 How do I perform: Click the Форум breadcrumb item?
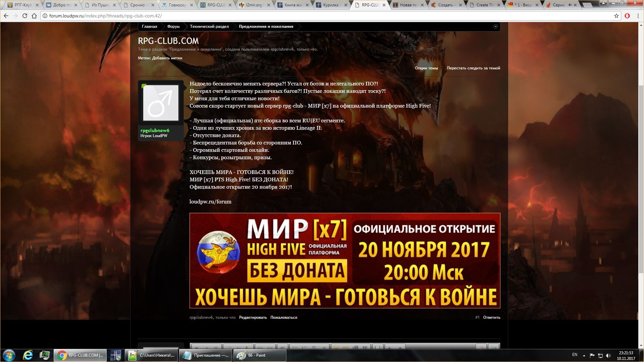[173, 26]
